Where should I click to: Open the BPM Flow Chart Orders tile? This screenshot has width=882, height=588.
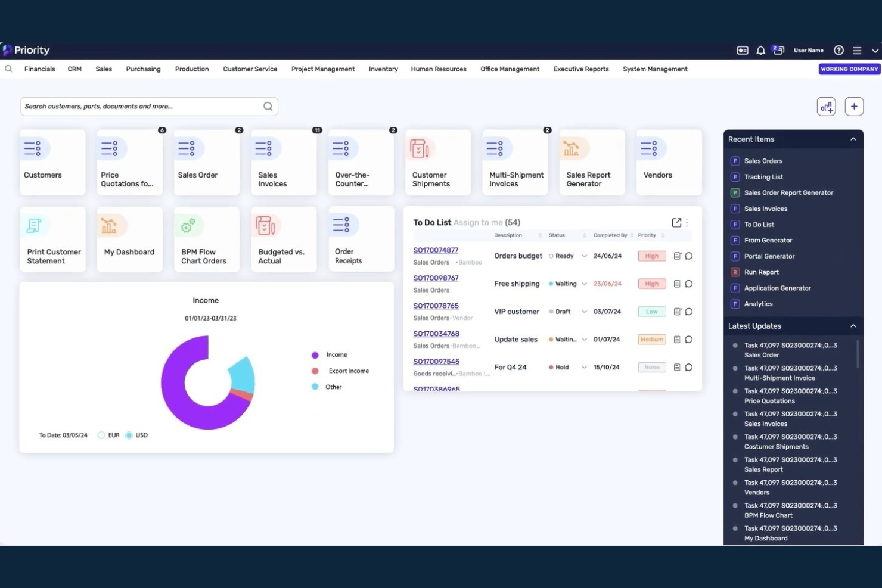pyautogui.click(x=206, y=238)
